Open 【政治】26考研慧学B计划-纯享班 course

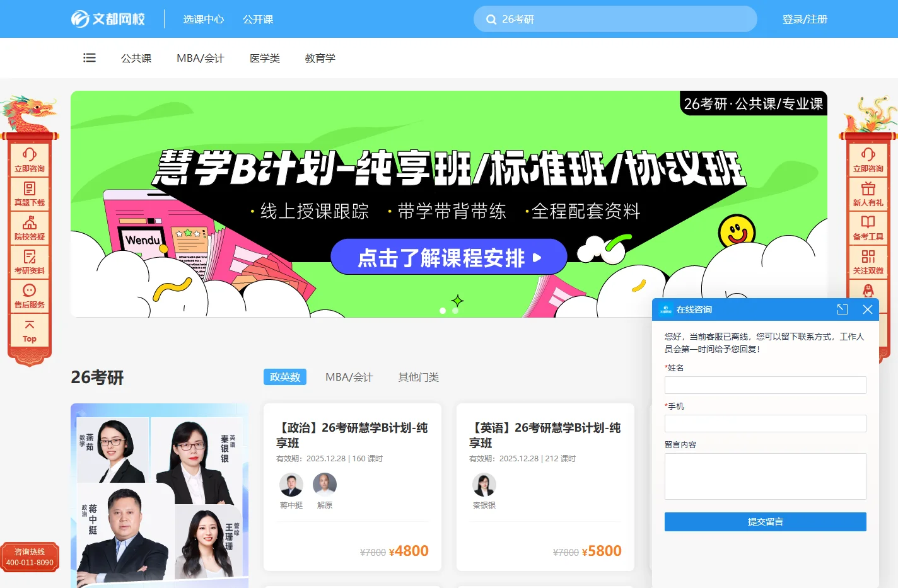point(352,435)
